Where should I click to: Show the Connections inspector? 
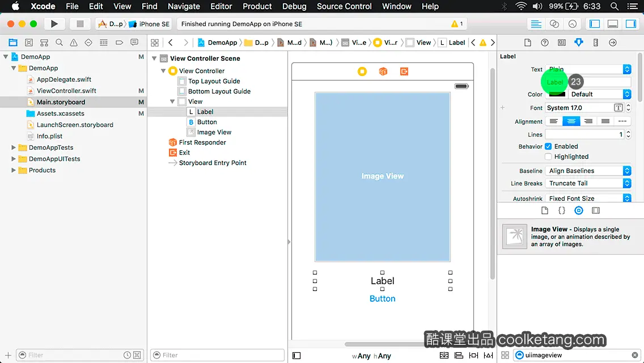tap(613, 43)
